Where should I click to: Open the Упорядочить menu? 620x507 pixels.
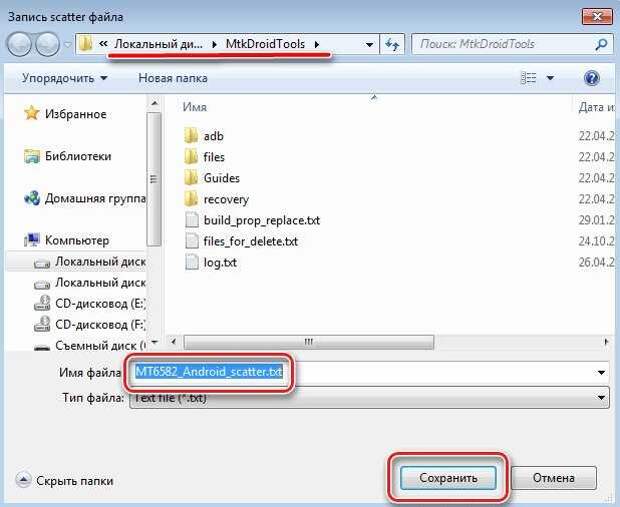coord(64,77)
